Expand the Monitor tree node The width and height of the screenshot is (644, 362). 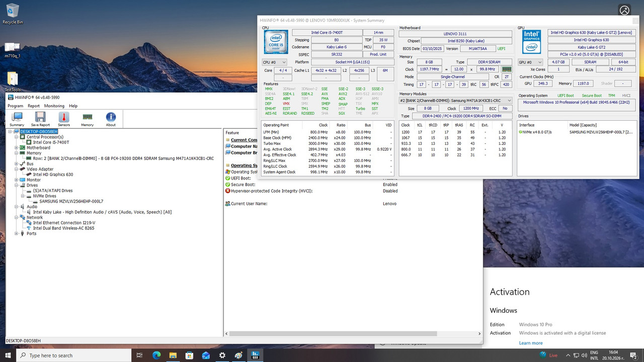pyautogui.click(x=17, y=180)
